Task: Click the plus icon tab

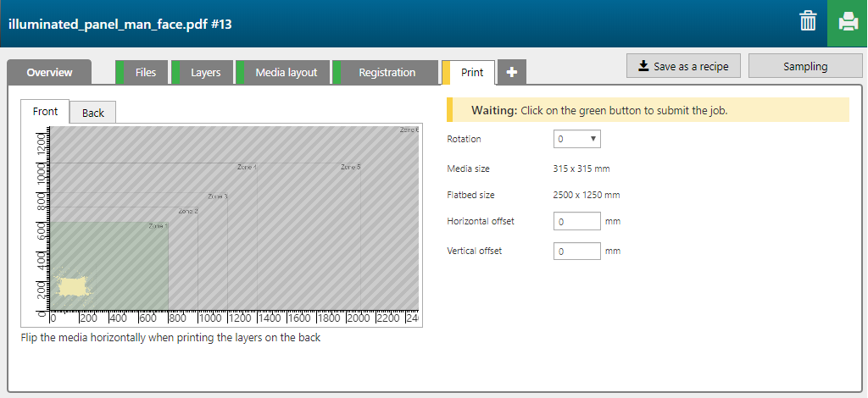Action: (x=511, y=73)
